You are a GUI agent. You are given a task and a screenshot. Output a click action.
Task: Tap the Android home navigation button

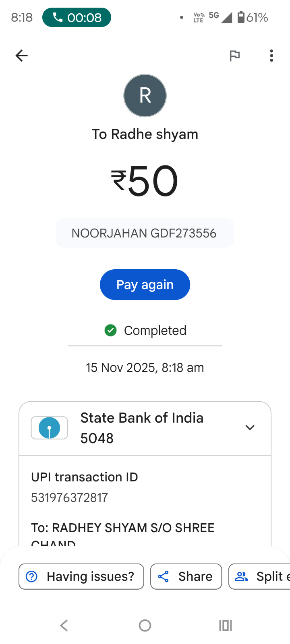[x=145, y=625]
